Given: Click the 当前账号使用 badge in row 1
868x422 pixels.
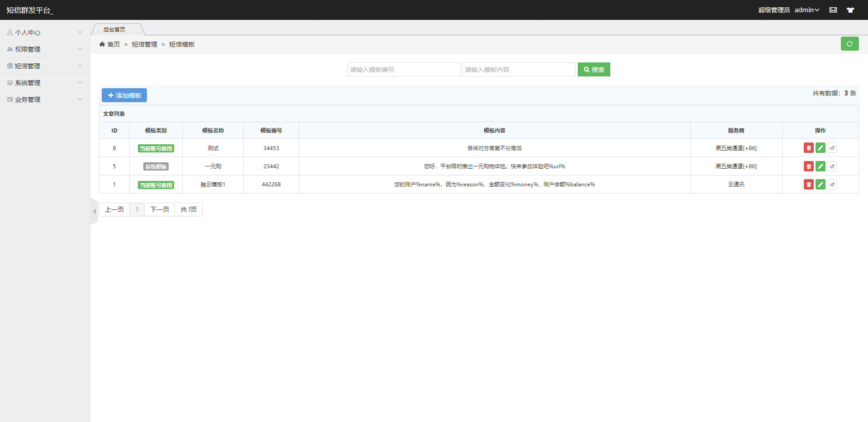Looking at the screenshot, I should pyautogui.click(x=156, y=185).
